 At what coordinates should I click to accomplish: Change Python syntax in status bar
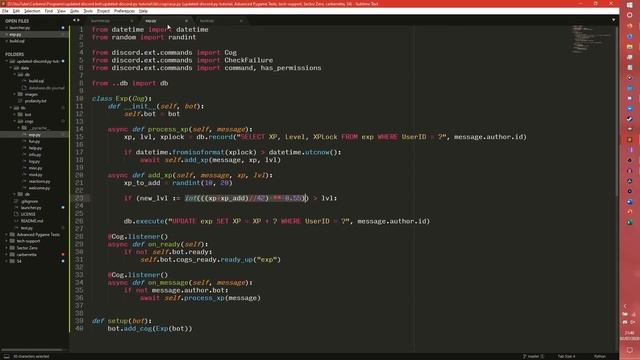point(600,356)
